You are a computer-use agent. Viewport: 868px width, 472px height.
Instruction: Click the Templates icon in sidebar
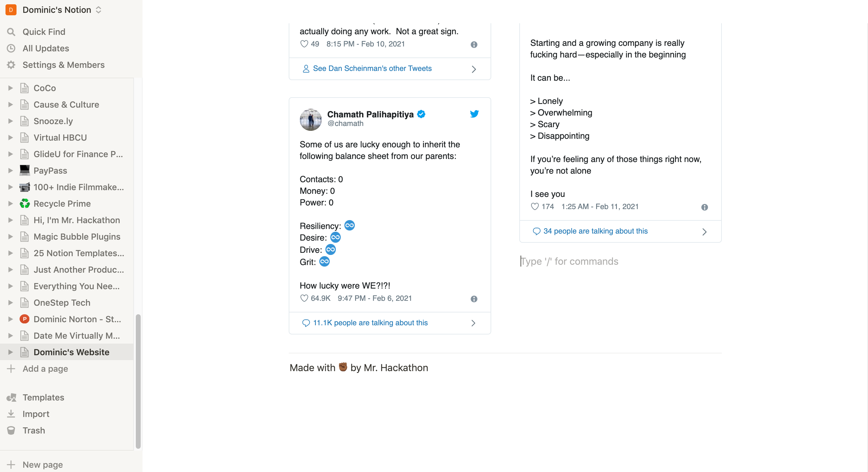[11, 397]
